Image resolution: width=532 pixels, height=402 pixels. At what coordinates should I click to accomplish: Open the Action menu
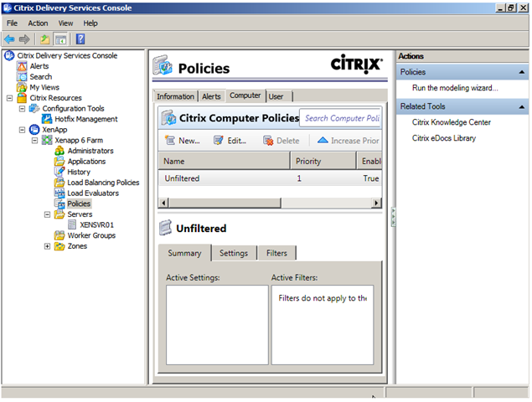pyautogui.click(x=38, y=23)
